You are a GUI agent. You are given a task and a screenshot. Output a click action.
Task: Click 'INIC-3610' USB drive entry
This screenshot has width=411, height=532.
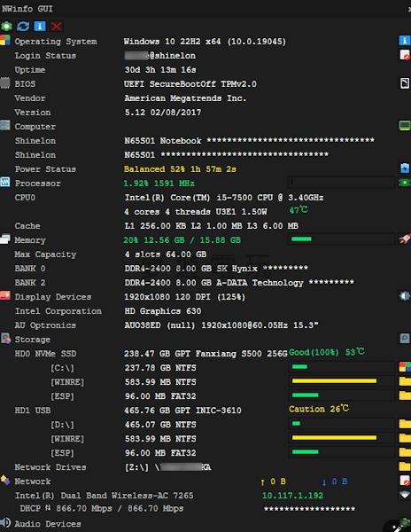coord(218,411)
